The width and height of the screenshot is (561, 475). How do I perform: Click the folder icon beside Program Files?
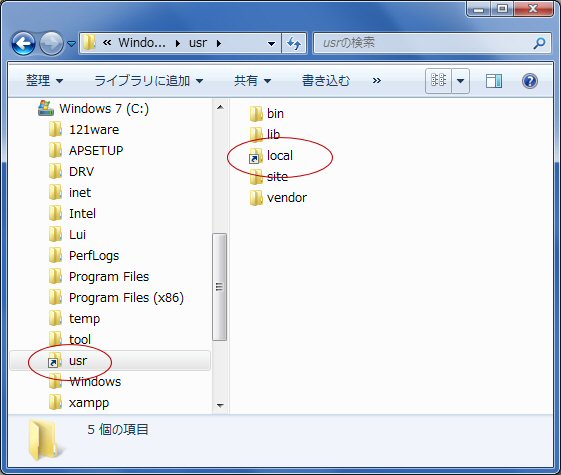click(x=55, y=276)
